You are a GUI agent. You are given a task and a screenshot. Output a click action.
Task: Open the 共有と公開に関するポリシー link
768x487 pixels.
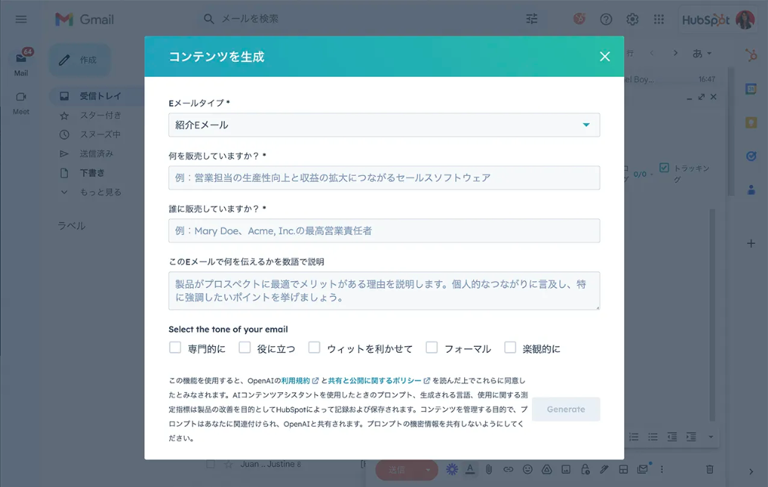[x=375, y=381]
